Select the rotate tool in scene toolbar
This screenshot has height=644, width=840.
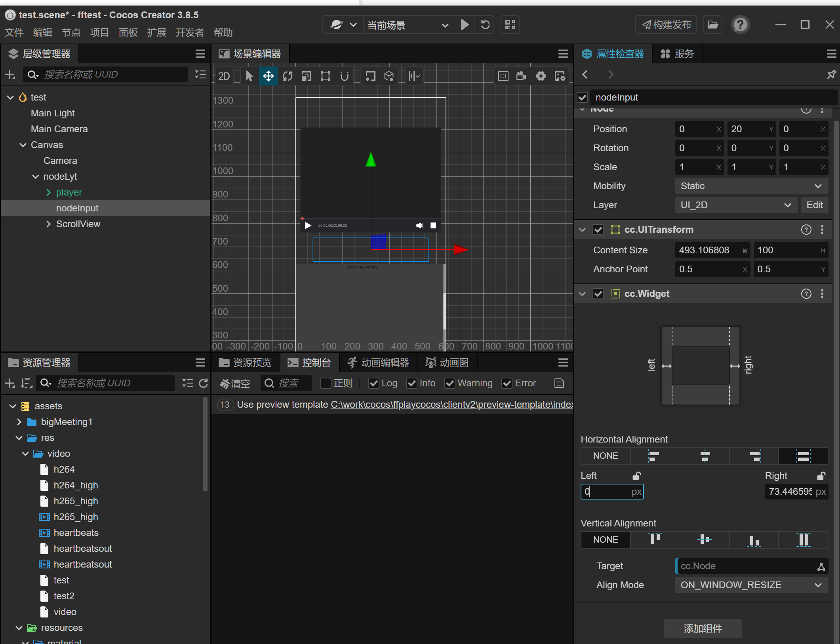pyautogui.click(x=288, y=76)
